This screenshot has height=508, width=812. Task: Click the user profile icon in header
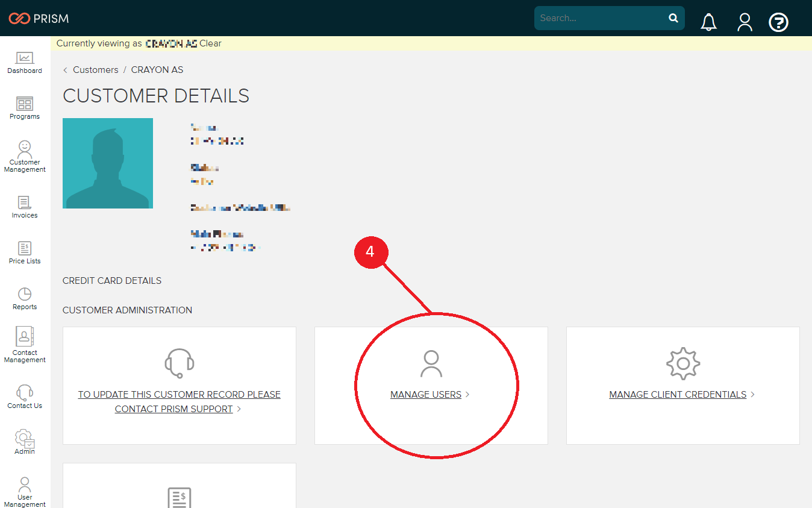745,22
